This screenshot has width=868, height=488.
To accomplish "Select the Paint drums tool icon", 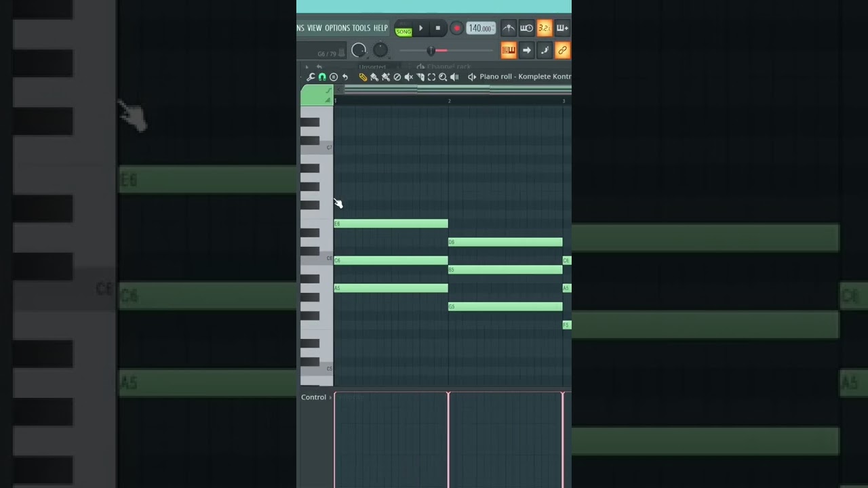I will [x=386, y=77].
